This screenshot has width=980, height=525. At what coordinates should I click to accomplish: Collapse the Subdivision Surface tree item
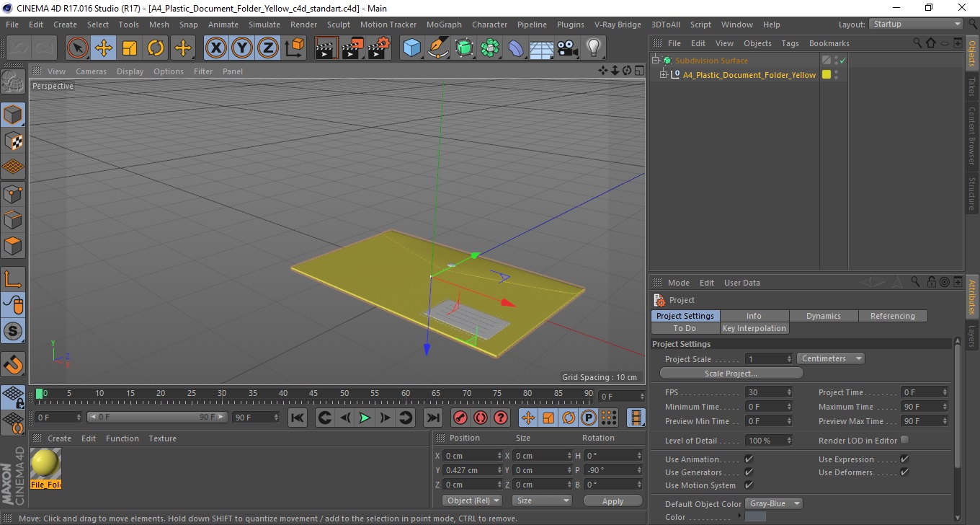656,61
